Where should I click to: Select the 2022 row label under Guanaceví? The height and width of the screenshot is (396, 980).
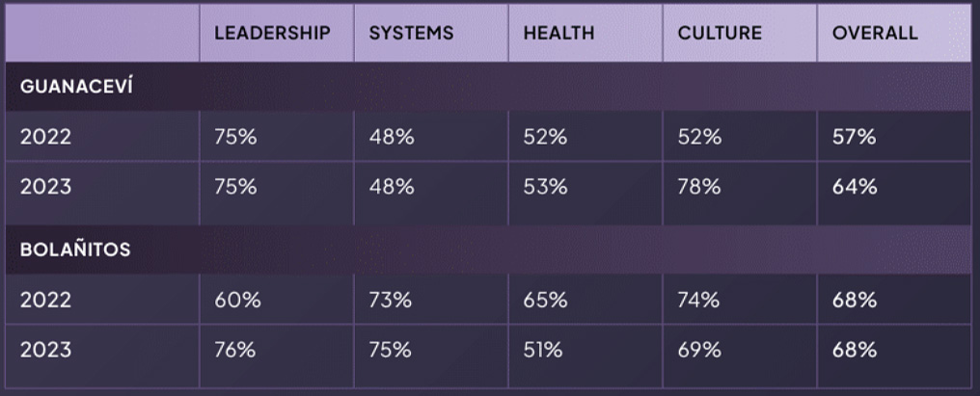(45, 137)
